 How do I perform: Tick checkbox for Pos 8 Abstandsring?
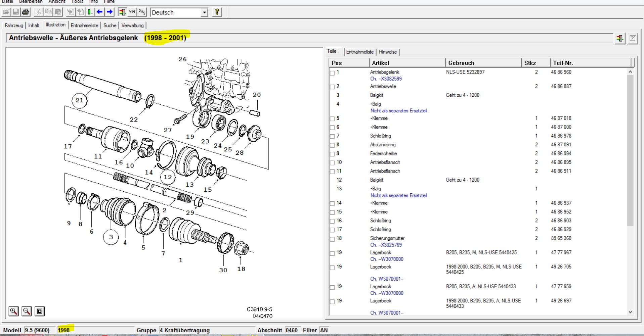[x=332, y=145]
